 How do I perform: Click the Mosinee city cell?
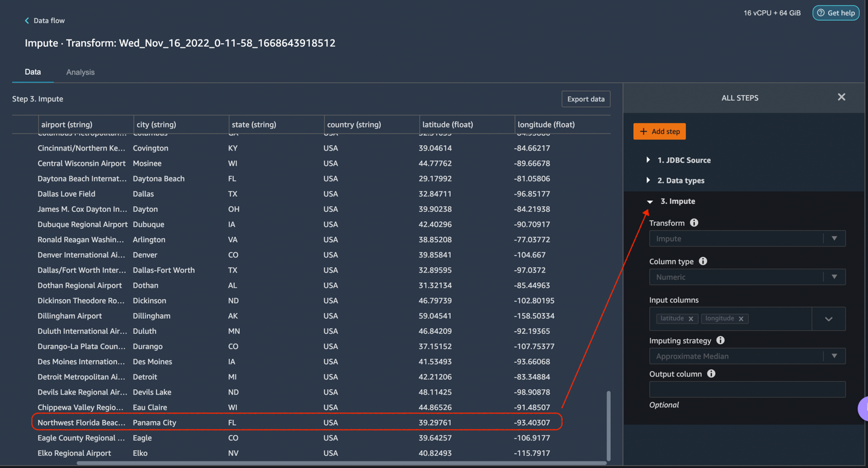click(147, 163)
